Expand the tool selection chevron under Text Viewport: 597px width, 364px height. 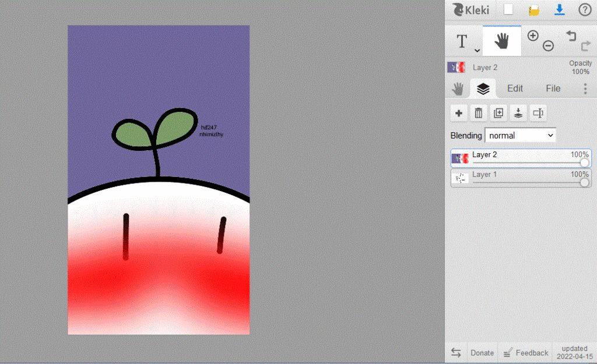click(x=477, y=50)
